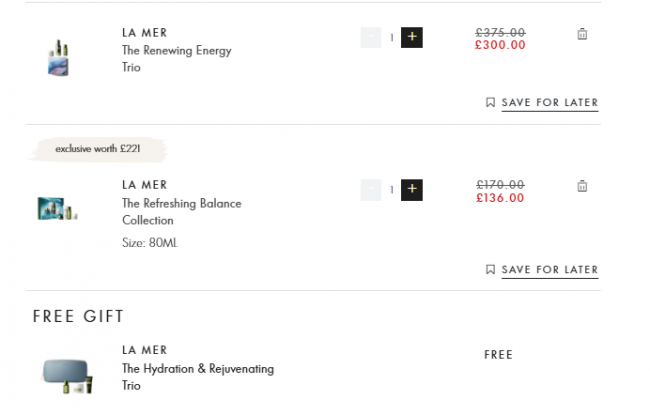The width and height of the screenshot is (650, 415).
Task: Open The Refreshing Balance Collection thumbnail
Action: pos(58,209)
